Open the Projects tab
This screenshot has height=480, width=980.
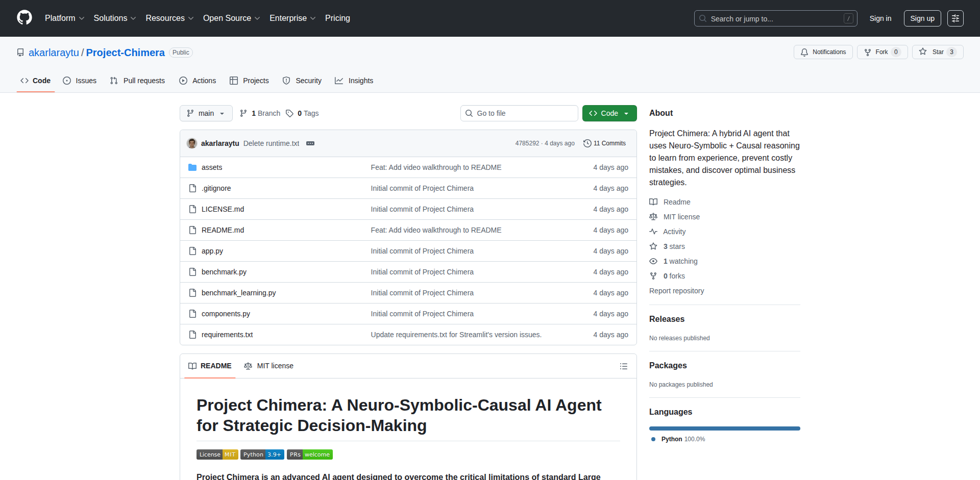pos(249,81)
